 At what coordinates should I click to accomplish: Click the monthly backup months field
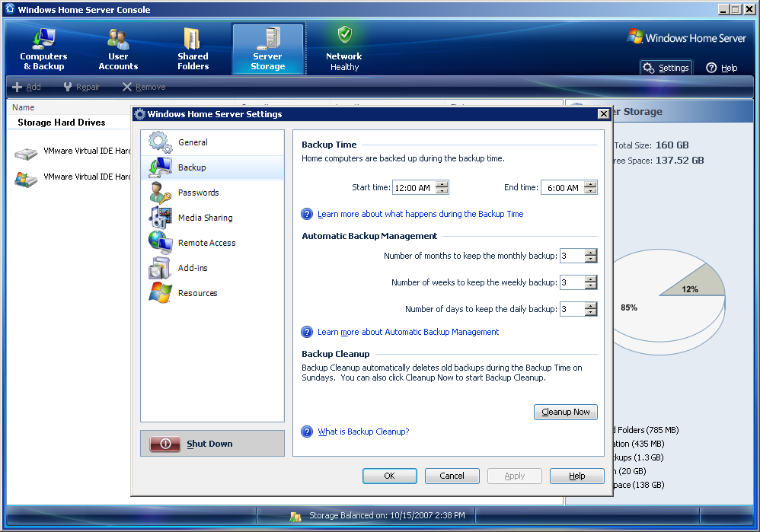click(x=572, y=256)
